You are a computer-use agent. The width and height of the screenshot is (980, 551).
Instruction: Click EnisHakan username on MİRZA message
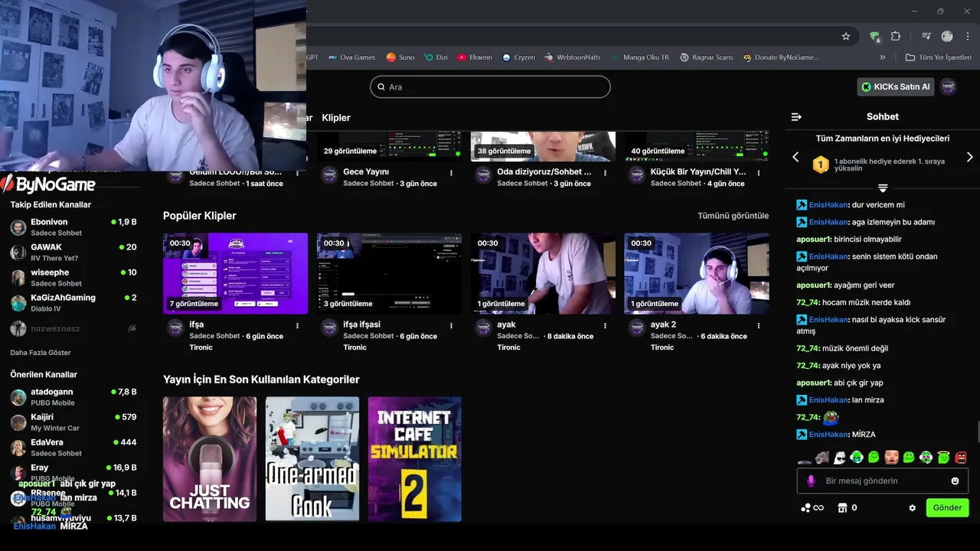pyautogui.click(x=828, y=434)
